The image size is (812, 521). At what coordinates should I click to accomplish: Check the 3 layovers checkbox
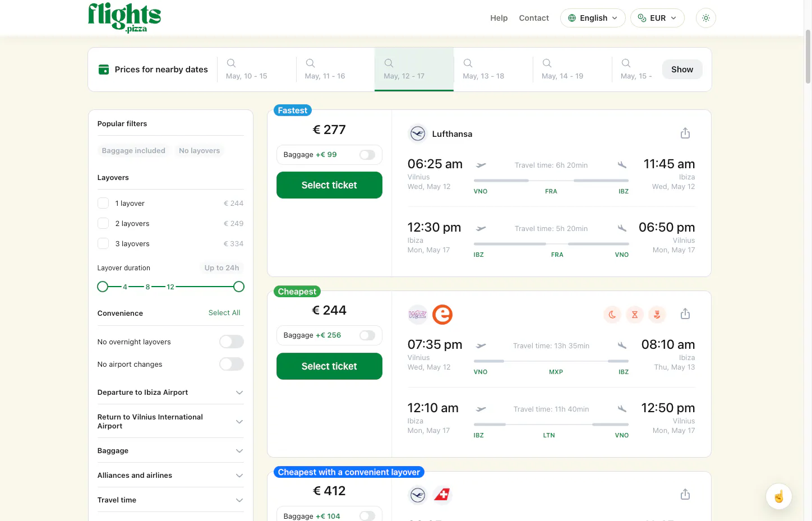pyautogui.click(x=103, y=243)
